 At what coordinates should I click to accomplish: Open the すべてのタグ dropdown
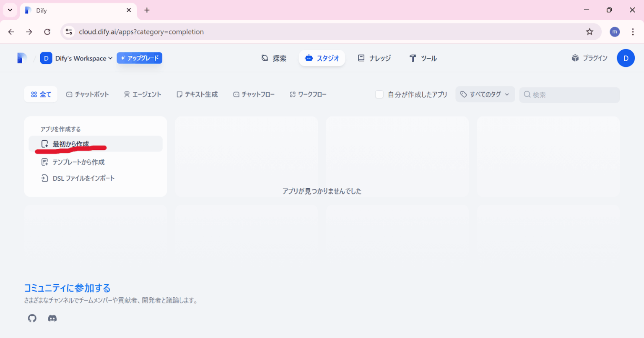point(485,94)
